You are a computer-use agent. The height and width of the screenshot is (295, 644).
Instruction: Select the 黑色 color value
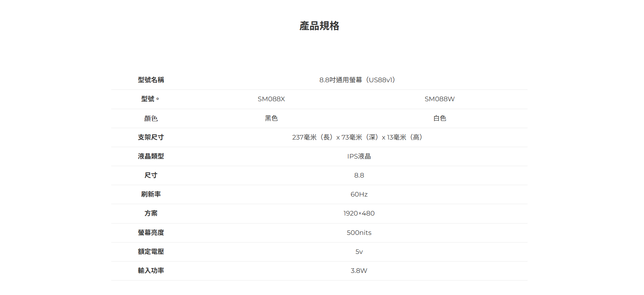tap(271, 118)
